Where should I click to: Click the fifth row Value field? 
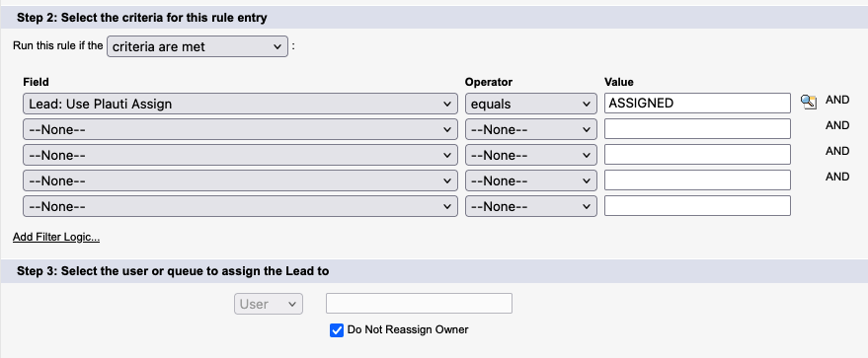[x=697, y=205]
